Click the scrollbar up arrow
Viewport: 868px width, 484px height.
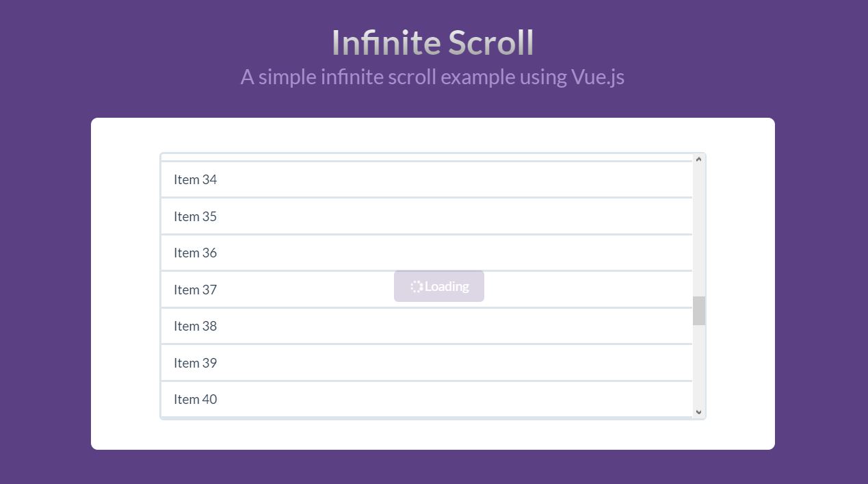click(699, 158)
